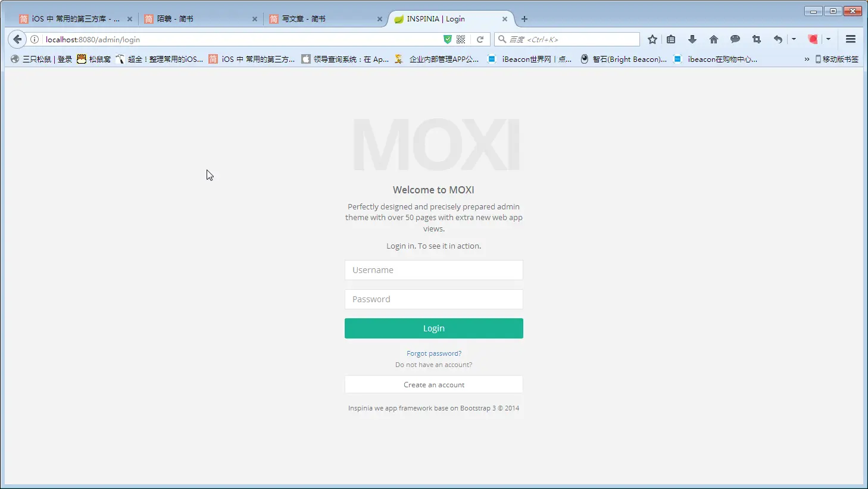Open the QR code icon in address bar
This screenshot has height=489, width=868.
click(x=461, y=39)
